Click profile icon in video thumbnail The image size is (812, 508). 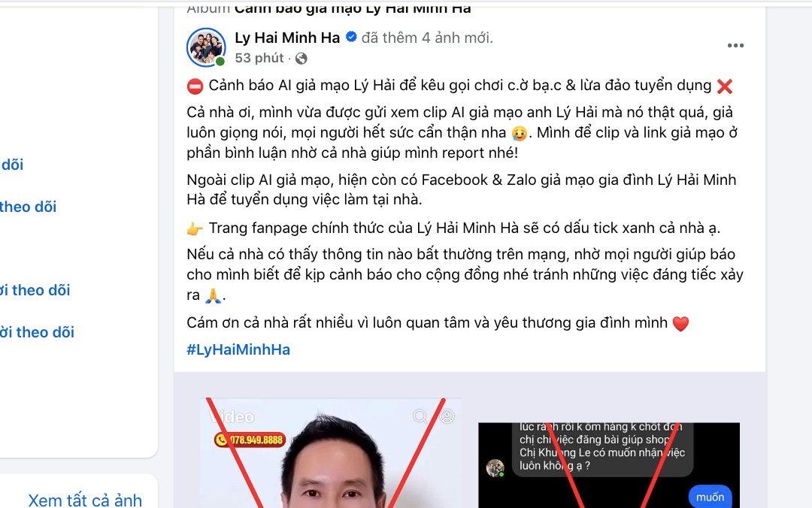[x=447, y=416]
